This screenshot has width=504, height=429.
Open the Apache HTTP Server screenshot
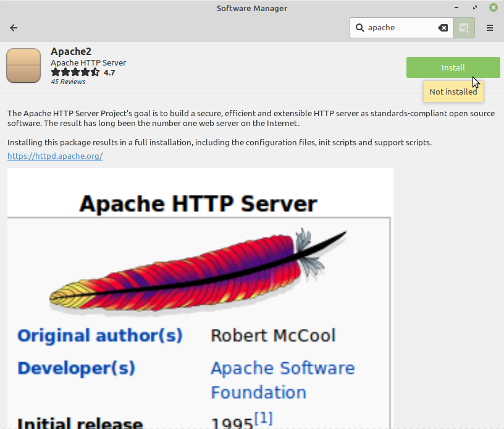coord(200,298)
